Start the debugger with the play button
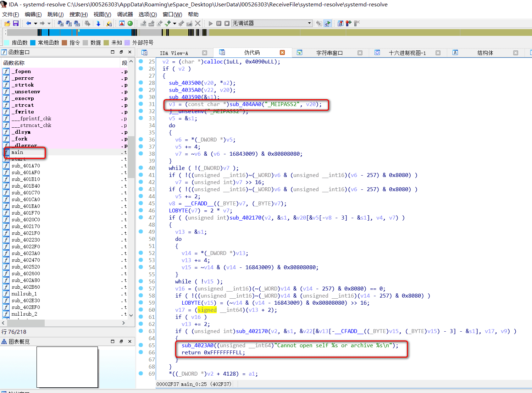Image resolution: width=532 pixels, height=393 pixels. (x=211, y=23)
